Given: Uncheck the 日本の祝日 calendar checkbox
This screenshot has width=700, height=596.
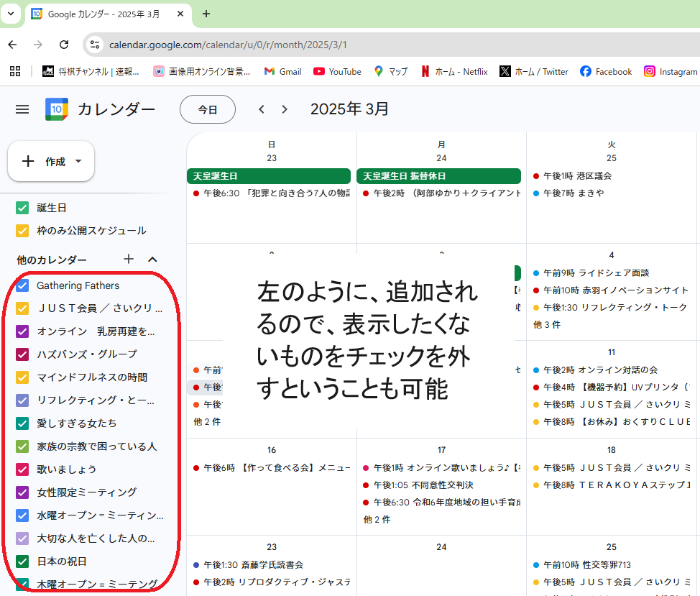Looking at the screenshot, I should 22,561.
